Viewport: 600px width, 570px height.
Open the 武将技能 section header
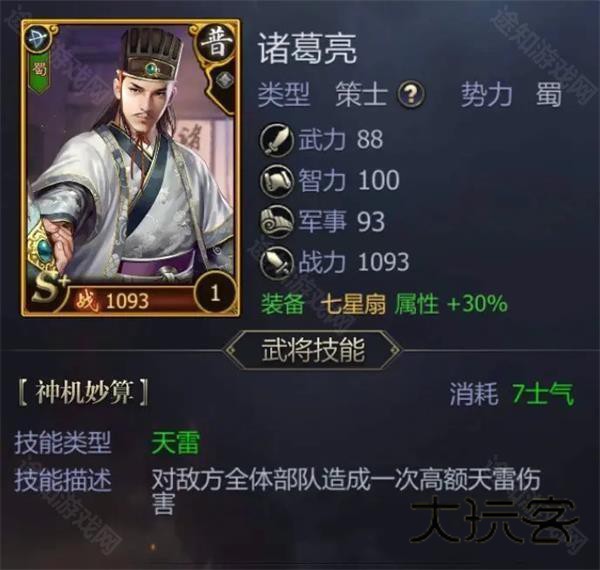point(313,350)
